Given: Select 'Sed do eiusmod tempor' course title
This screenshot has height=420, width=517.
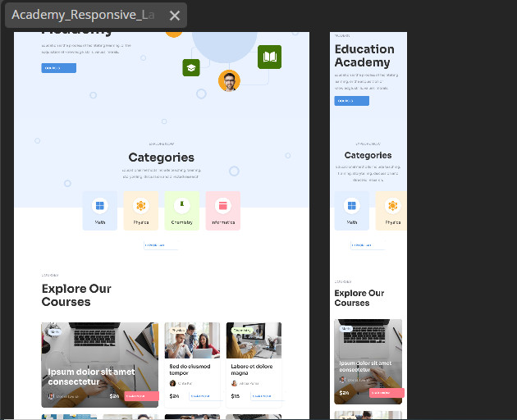Looking at the screenshot, I should (190, 370).
